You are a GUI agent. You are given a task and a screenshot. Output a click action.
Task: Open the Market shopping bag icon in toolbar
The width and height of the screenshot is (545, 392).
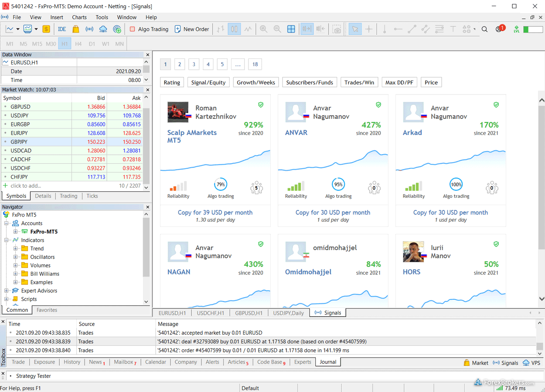click(x=76, y=29)
